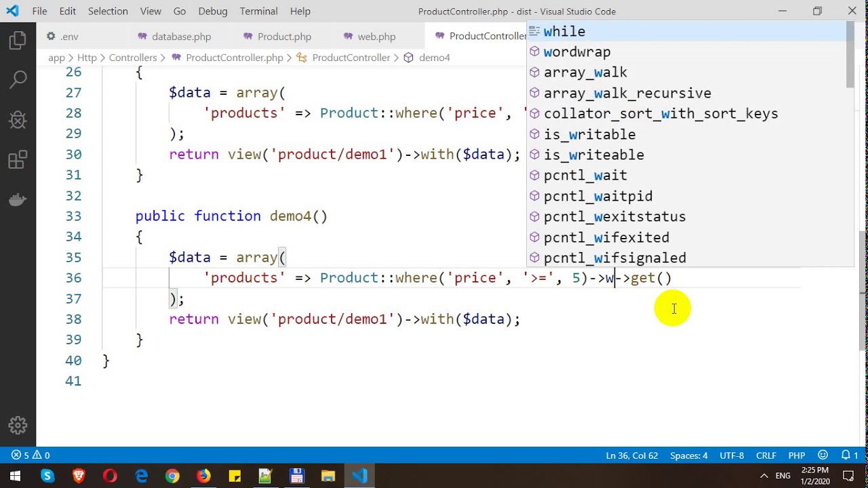Open the File menu
Screen dimensions: 868x488
(39, 11)
